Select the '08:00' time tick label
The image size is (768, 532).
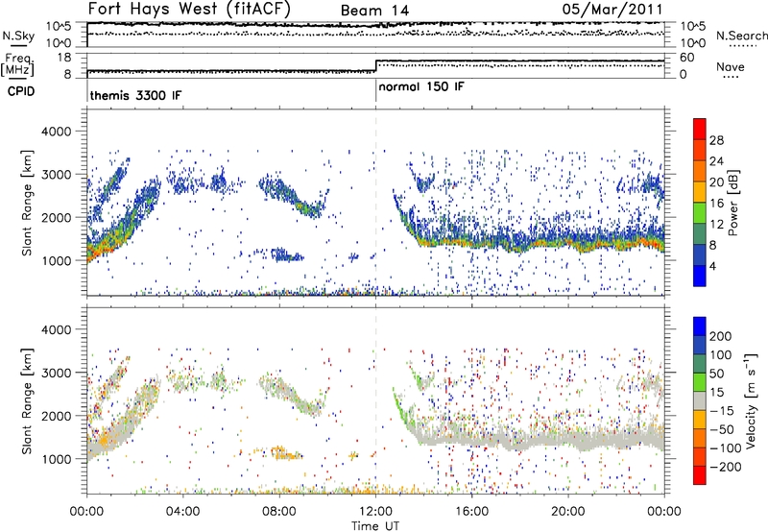click(x=279, y=512)
